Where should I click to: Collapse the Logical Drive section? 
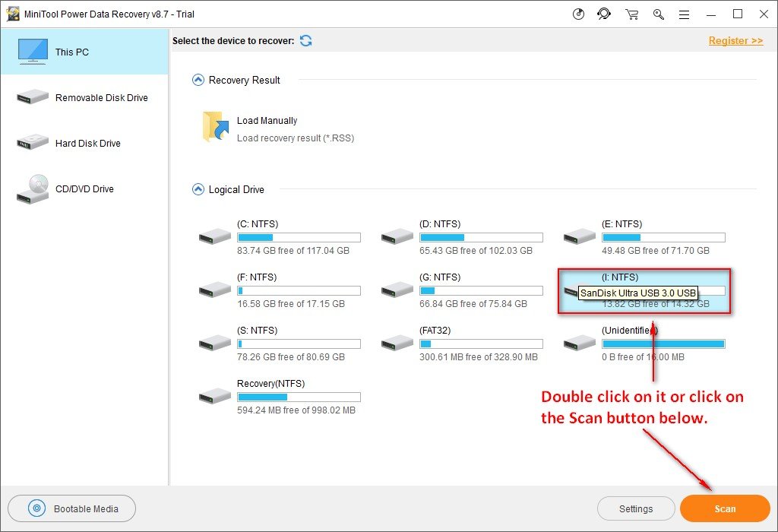pyautogui.click(x=198, y=189)
